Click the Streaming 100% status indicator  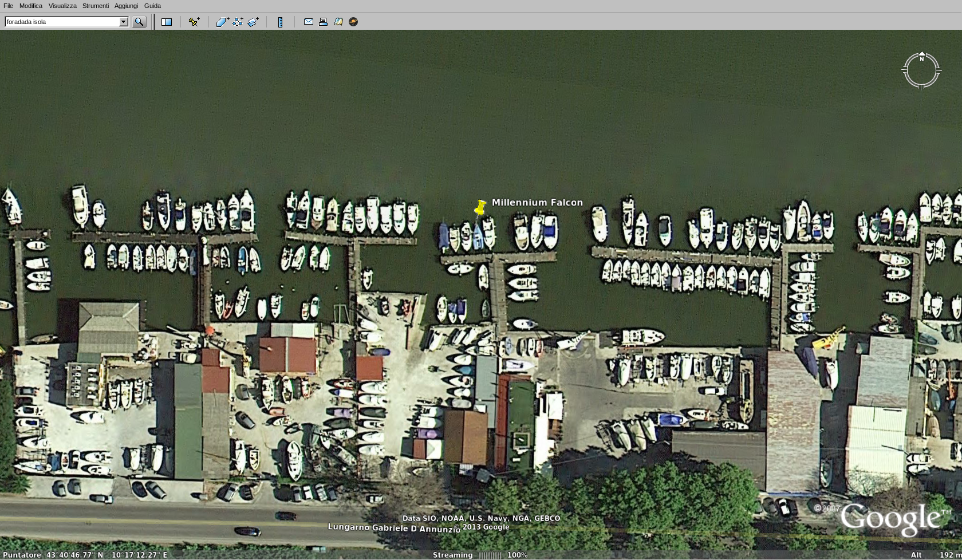point(480,555)
